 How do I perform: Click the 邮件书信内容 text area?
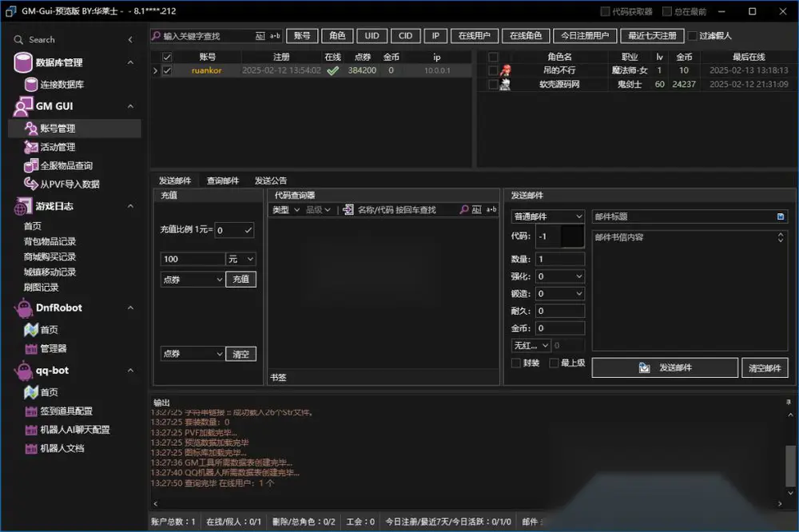(690, 290)
